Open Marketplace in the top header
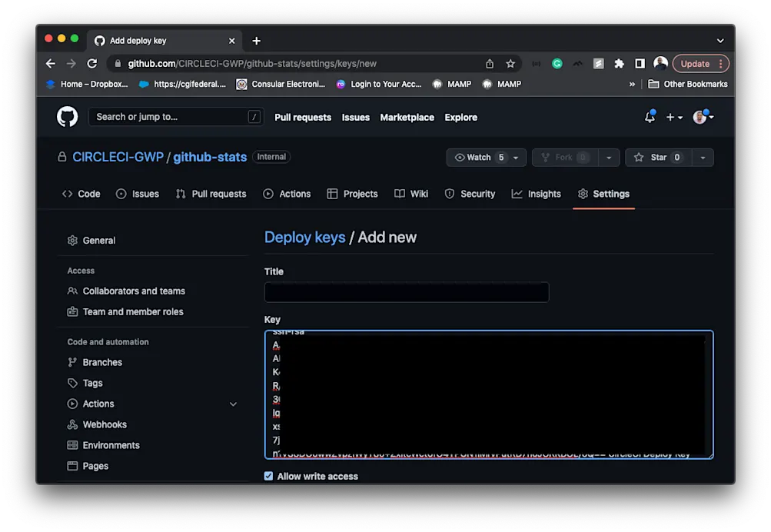 coord(407,117)
